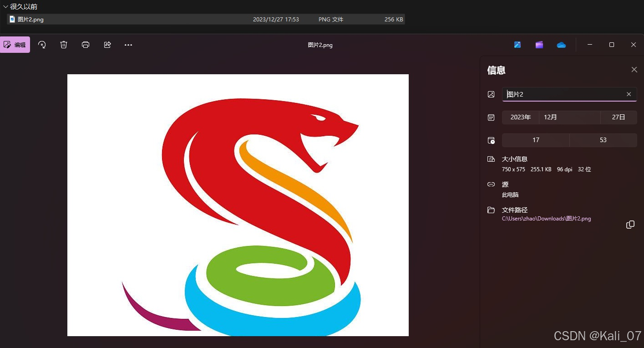This screenshot has height=348, width=644.
Task: Click the 2023/12/27 17:53 date cell
Action: pyautogui.click(x=276, y=19)
